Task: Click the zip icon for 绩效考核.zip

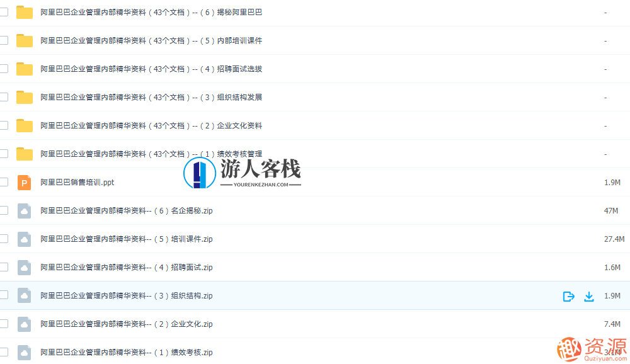Action: (24, 352)
